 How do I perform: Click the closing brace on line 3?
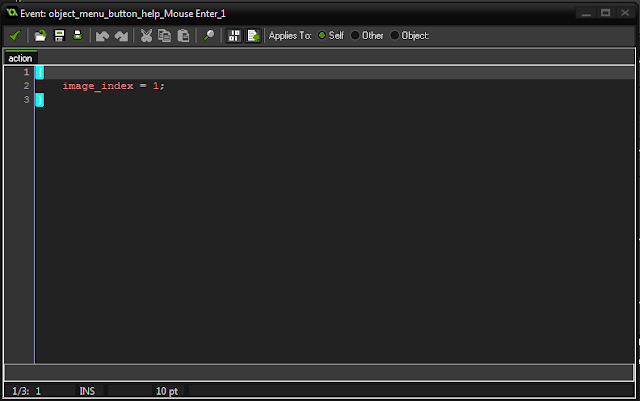tap(40, 100)
